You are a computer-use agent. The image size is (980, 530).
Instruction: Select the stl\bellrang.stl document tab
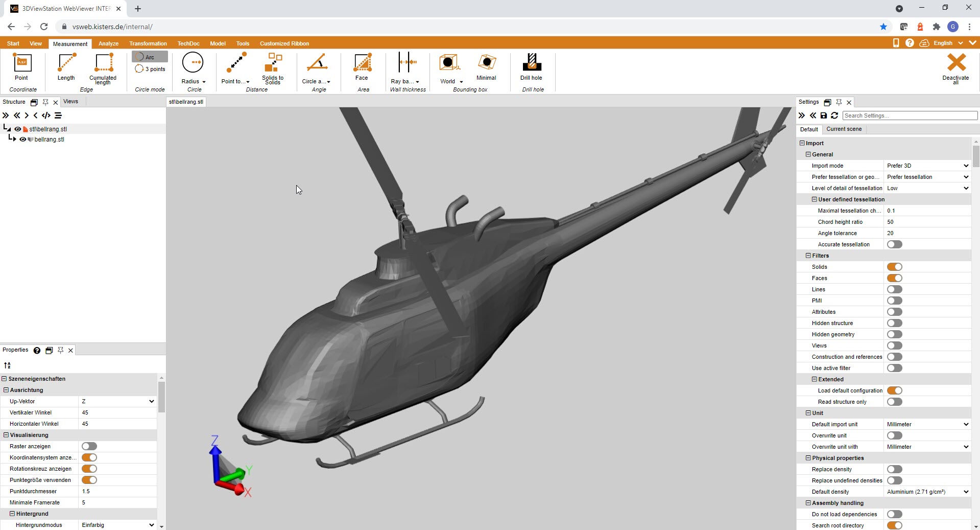click(186, 102)
